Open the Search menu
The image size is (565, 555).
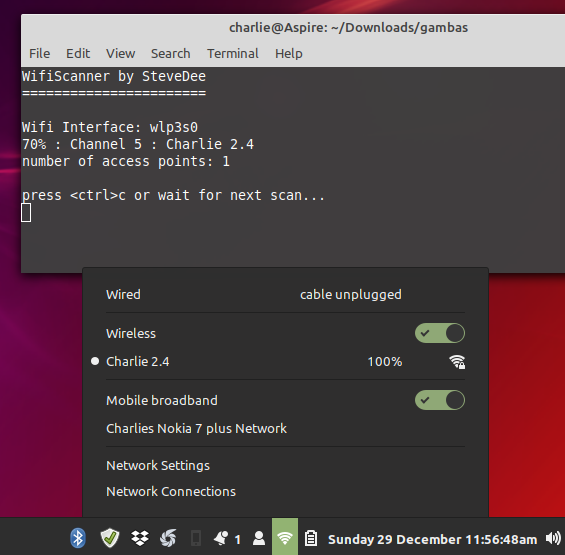pyautogui.click(x=170, y=53)
